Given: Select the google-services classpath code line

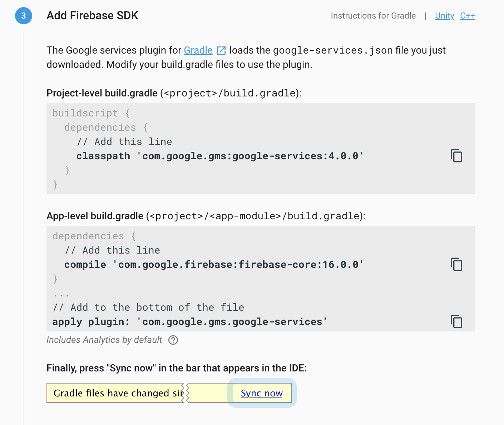Looking at the screenshot, I should pyautogui.click(x=219, y=156).
